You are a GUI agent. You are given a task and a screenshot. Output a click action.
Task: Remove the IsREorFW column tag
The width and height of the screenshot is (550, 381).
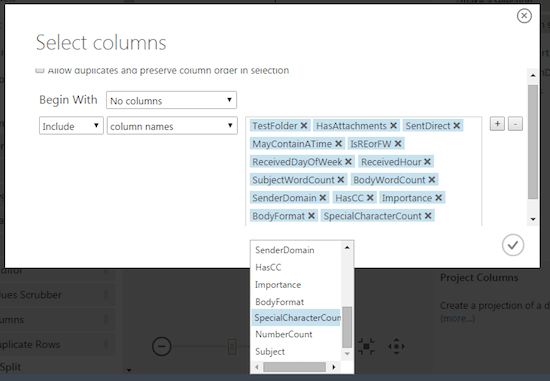click(398, 144)
